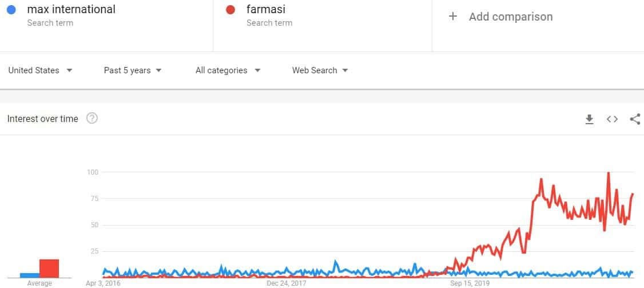Click the Sep 15, 2019 axis label
Viewport: 644px width, 288px height.
pos(470,283)
